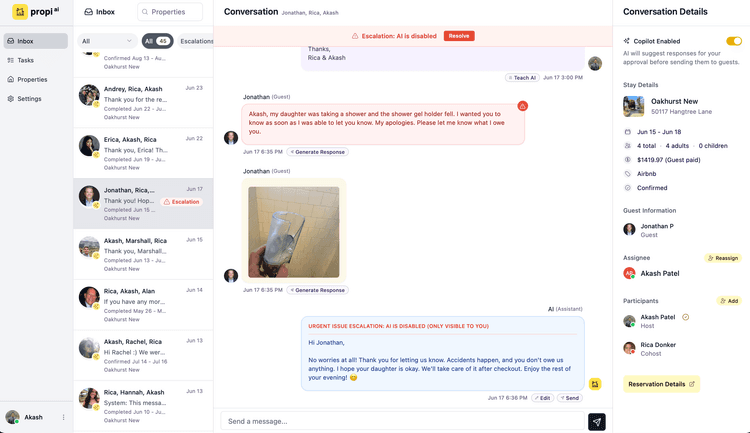Open Inbox in the left sidebar

[36, 41]
